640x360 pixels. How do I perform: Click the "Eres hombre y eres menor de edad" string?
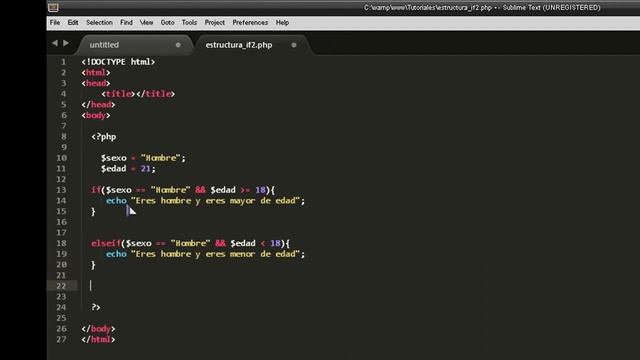click(x=215, y=254)
